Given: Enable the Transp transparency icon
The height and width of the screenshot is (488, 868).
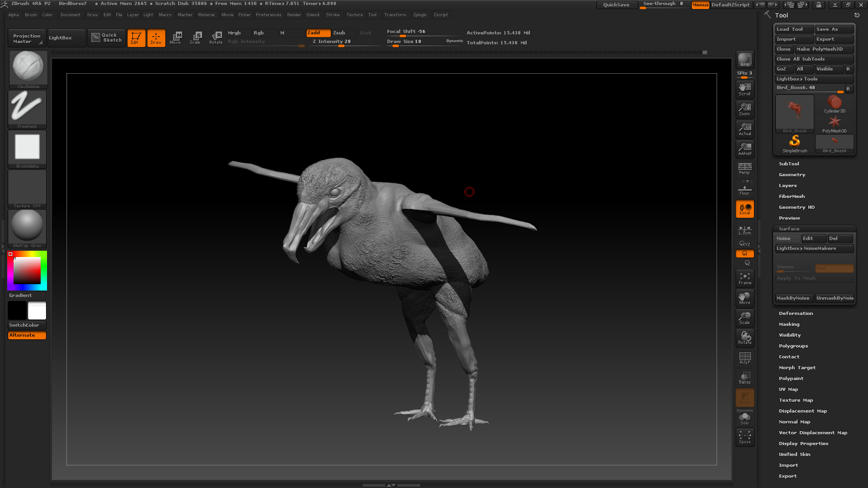Looking at the screenshot, I should pos(745,378).
